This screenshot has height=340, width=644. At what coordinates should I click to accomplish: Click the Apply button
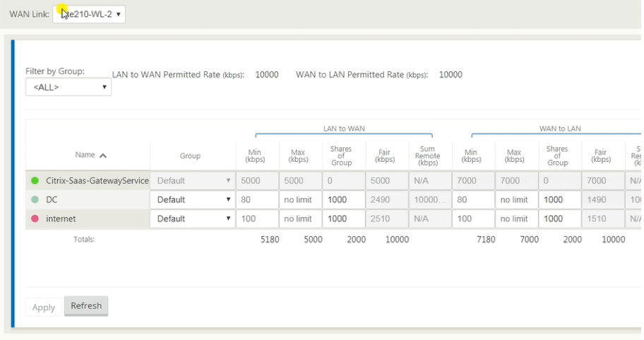coord(44,307)
